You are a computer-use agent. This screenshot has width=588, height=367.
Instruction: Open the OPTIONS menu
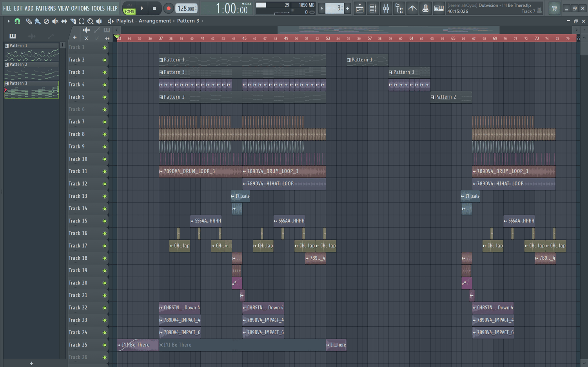[x=80, y=8]
